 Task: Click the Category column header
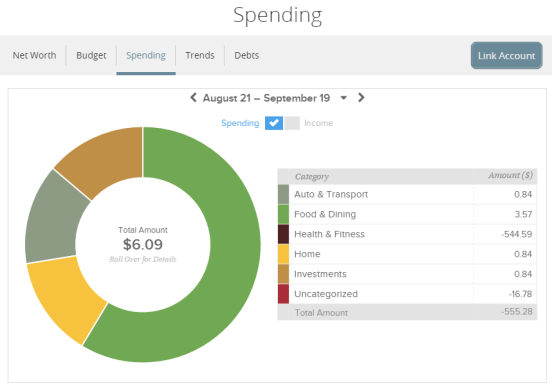(312, 177)
